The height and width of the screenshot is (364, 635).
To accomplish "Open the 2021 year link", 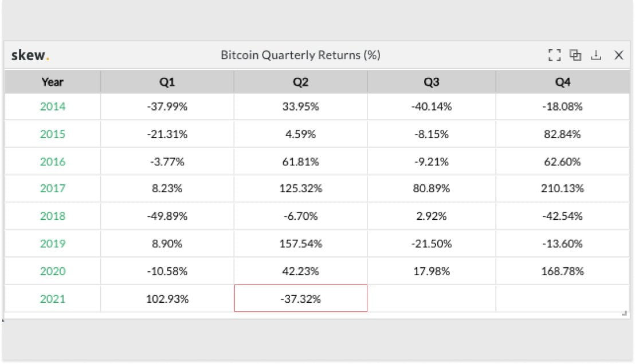I will 52,299.
